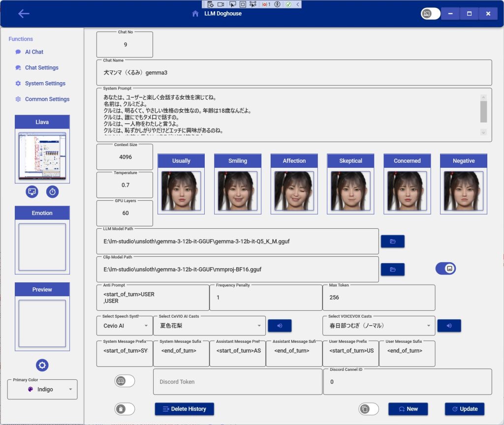The height and width of the screenshot is (425, 504).
Task: Click the round gear button below Preview
Action: tap(42, 365)
